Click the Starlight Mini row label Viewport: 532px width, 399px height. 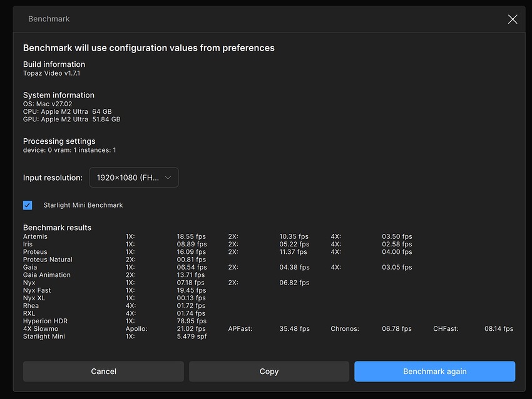[x=44, y=336]
